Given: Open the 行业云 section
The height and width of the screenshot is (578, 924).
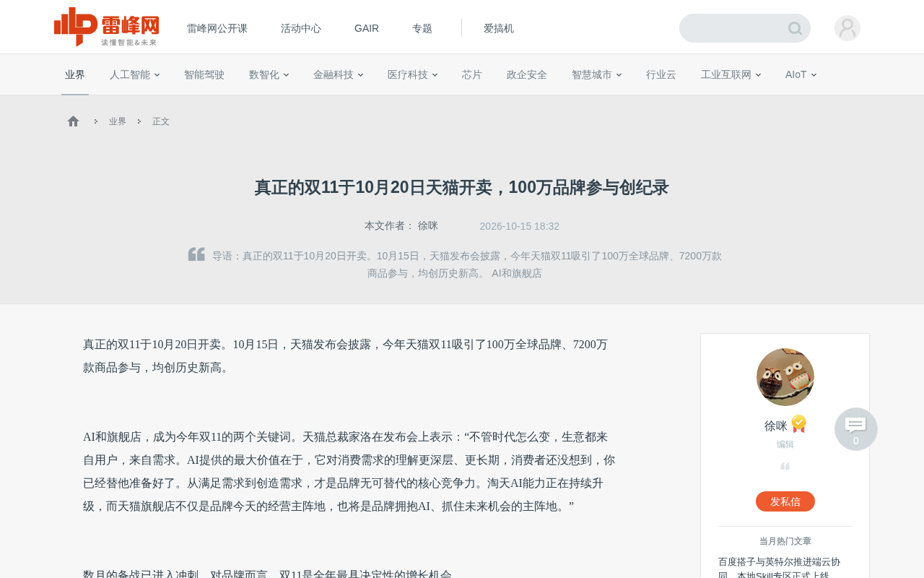Looking at the screenshot, I should point(661,74).
